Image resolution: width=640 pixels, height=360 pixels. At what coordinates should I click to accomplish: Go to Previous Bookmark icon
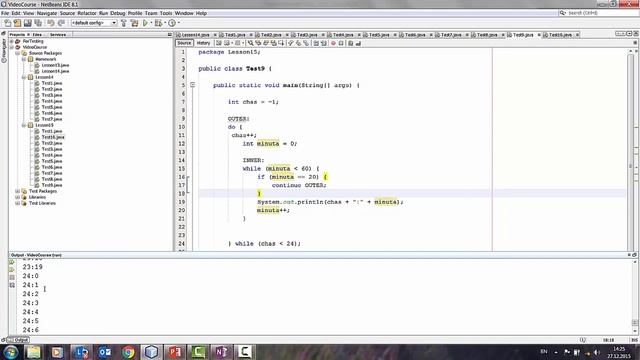[291, 43]
